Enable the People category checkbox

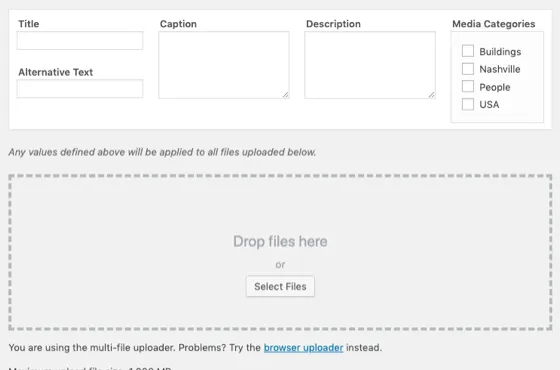point(468,86)
